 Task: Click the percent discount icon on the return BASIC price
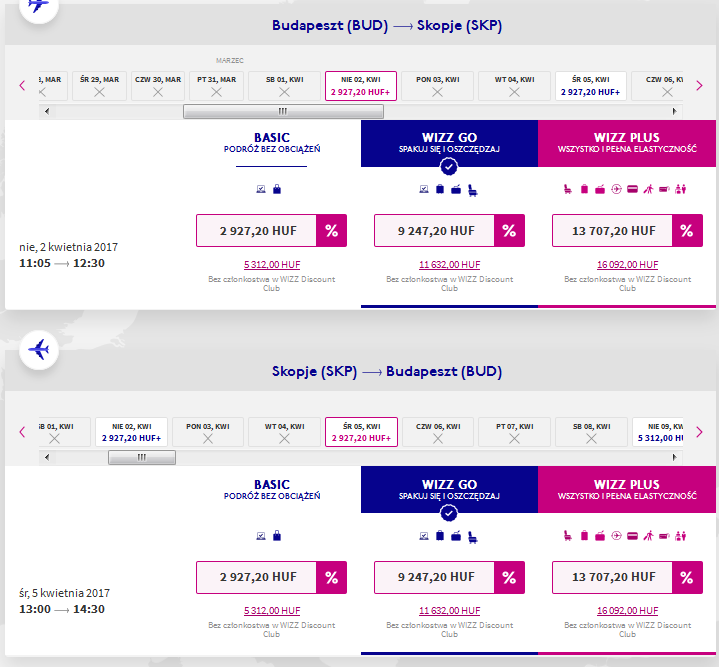pyautogui.click(x=332, y=577)
